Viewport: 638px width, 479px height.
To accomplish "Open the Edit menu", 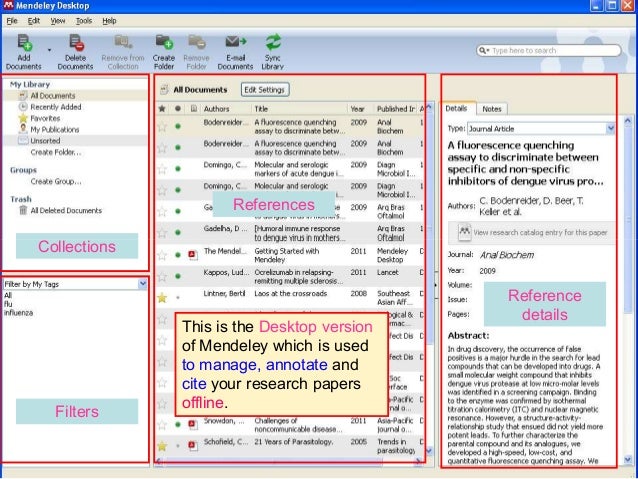I will 34,21.
